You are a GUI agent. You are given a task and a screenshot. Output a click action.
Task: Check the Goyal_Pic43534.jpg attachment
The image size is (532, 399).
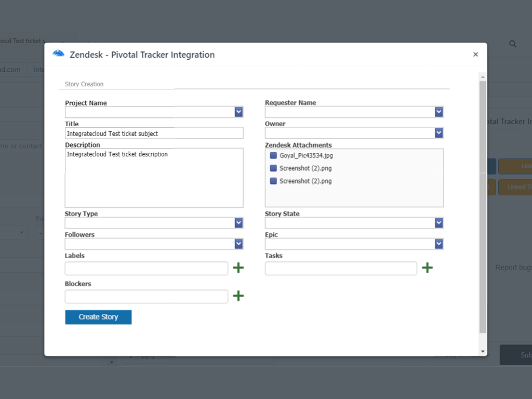tap(273, 155)
